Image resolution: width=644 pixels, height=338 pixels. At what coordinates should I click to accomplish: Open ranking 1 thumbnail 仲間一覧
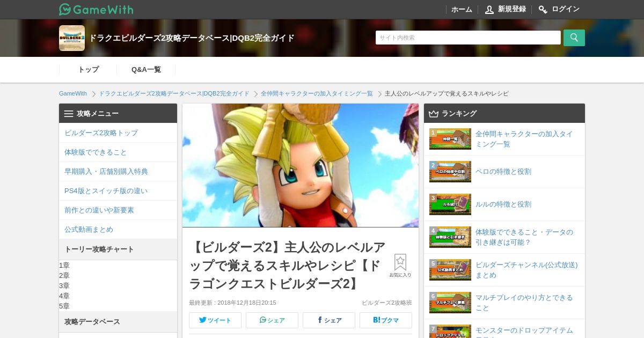[x=450, y=139]
